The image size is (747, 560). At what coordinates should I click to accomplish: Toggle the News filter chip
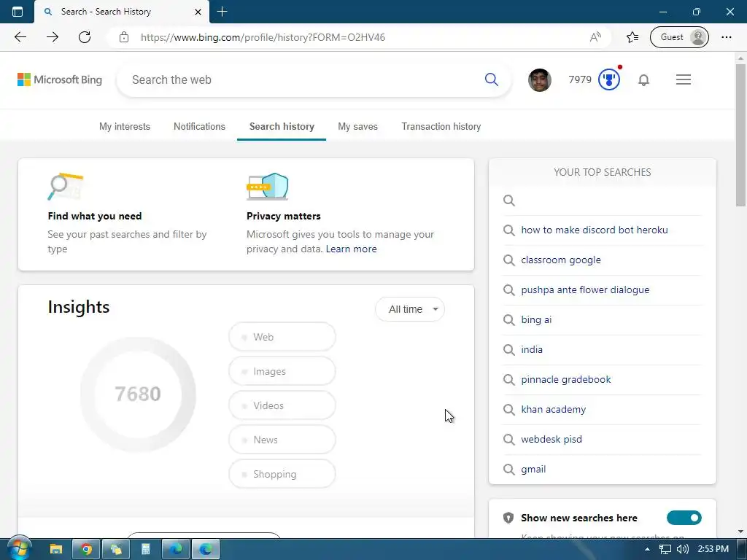tap(282, 440)
